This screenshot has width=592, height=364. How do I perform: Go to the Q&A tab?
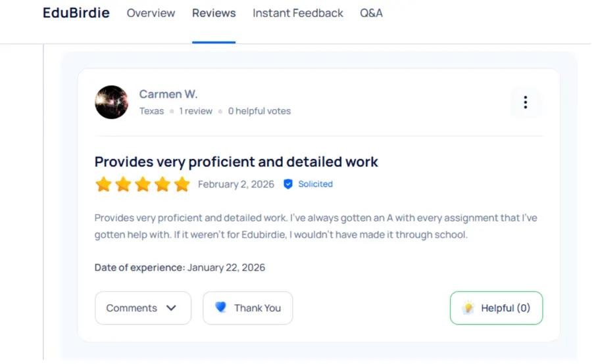[371, 13]
